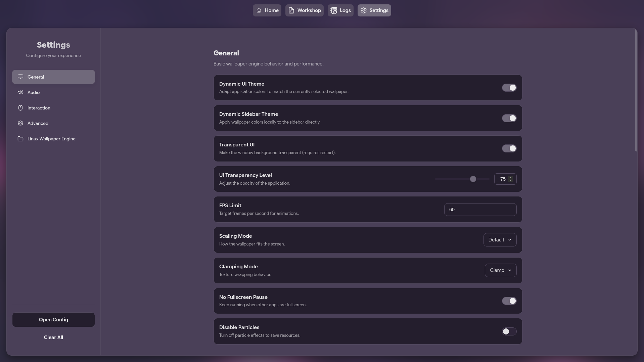Turn off No Fullscreen Pause switch

point(509,301)
